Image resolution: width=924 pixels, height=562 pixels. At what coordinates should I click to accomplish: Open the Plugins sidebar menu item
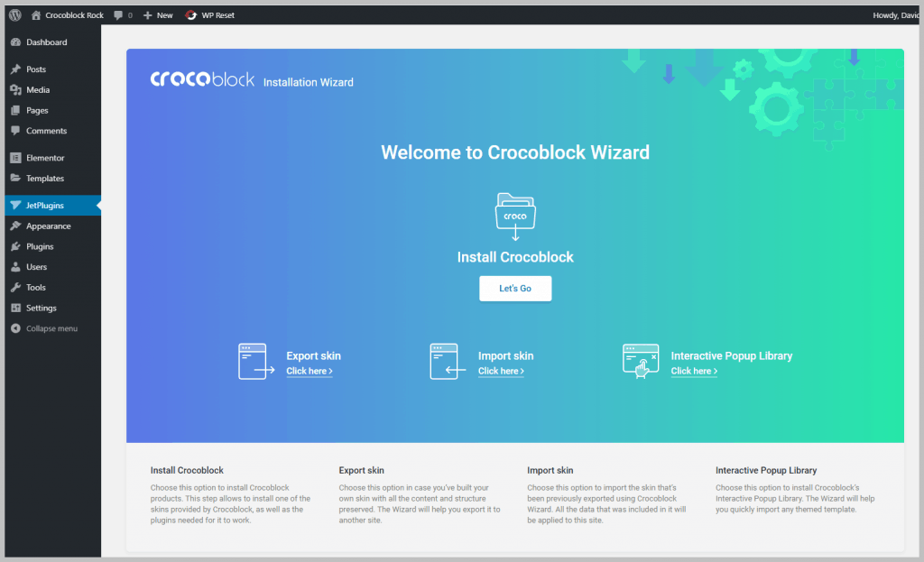(41, 246)
